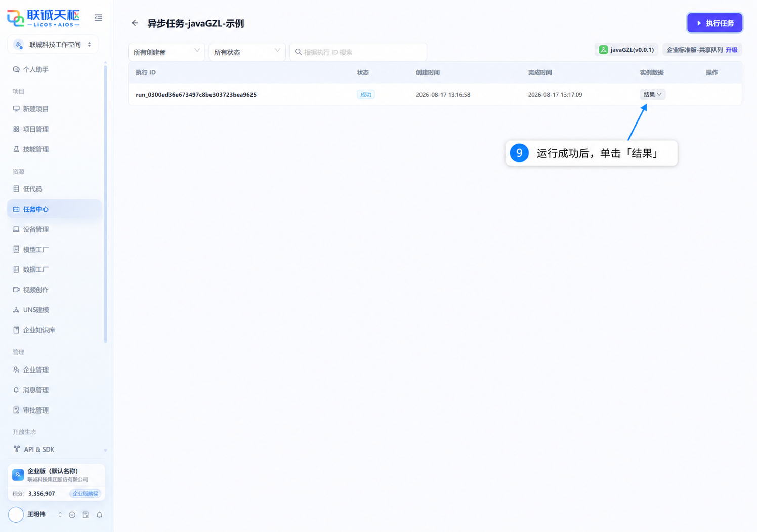The image size is (757, 532).
Task: Click the sidebar vertical scrollbar
Action: click(x=105, y=204)
